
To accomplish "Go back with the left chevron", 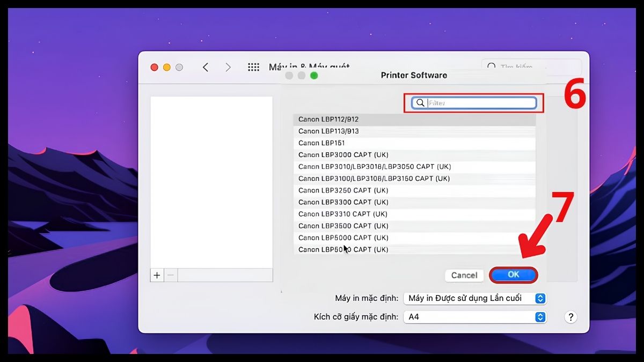I will pos(205,67).
